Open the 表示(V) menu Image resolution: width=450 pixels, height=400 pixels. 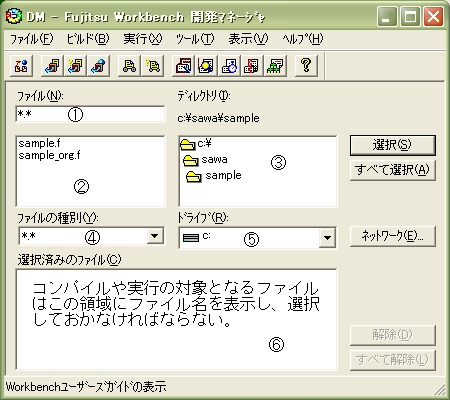[x=248, y=39]
